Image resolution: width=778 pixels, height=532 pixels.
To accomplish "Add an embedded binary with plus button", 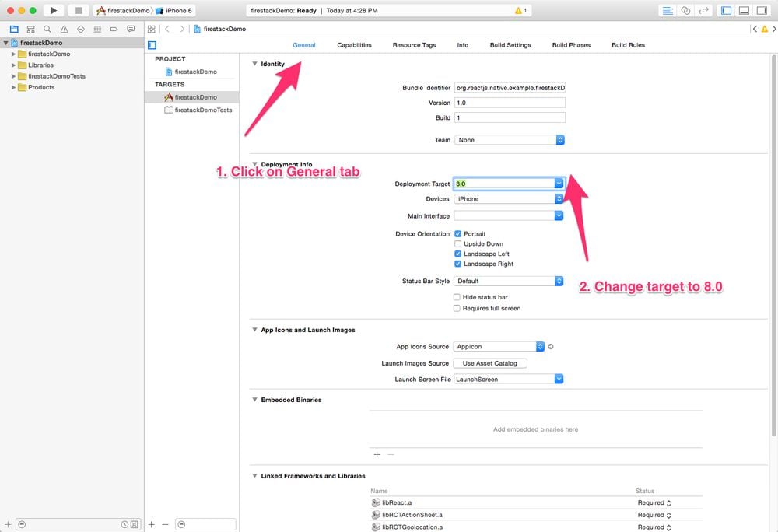I will (x=377, y=455).
